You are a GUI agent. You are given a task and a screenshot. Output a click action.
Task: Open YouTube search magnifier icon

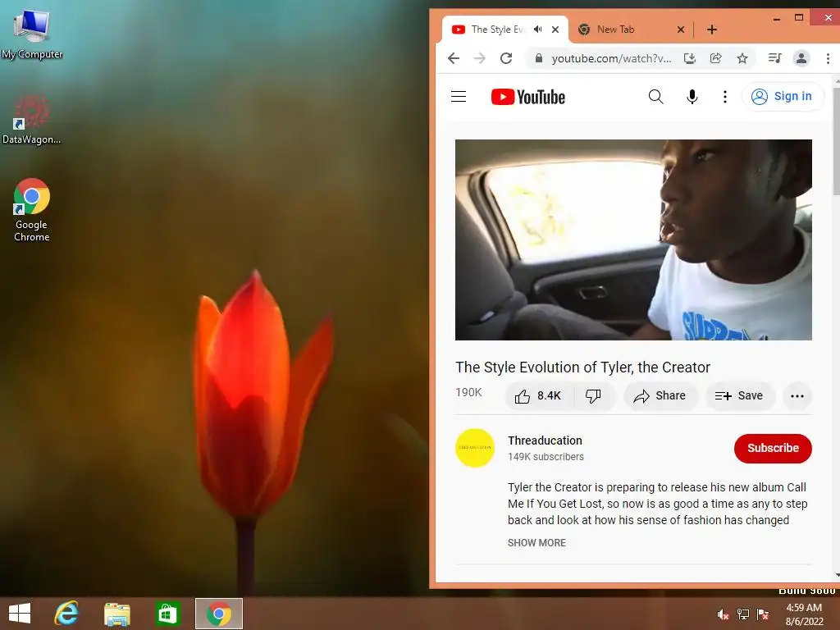655,97
